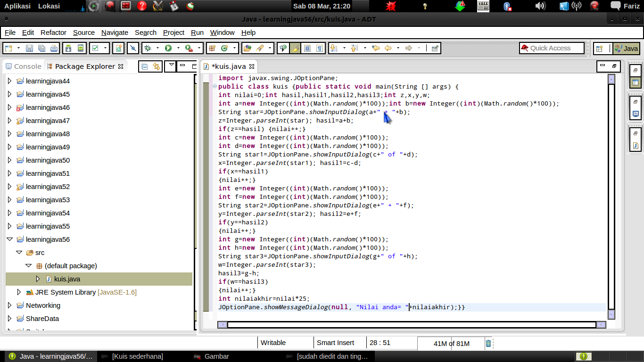Image resolution: width=644 pixels, height=362 pixels.
Task: Toggle Mark Occurrences highlighter button
Action: coord(295,48)
